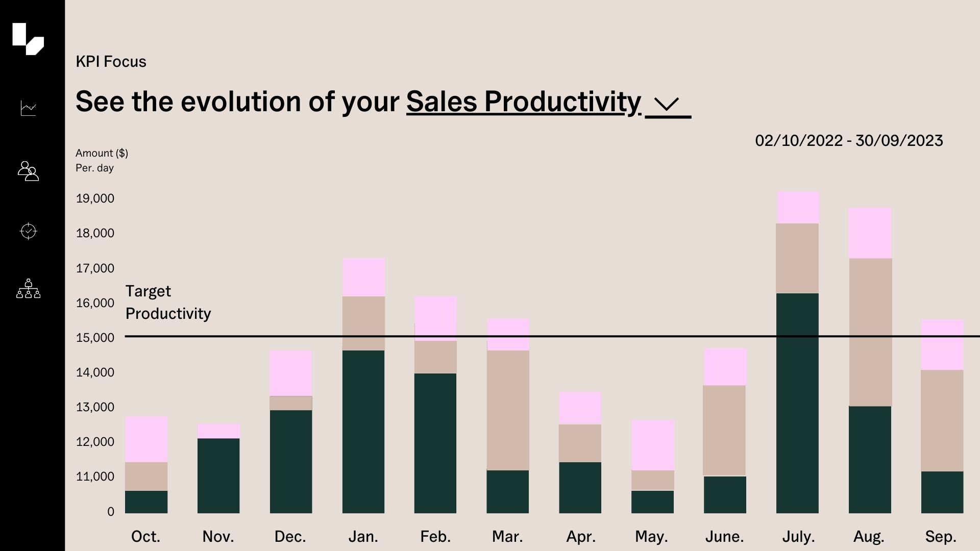Click the Target Productivity horizontal line
The image size is (980, 551).
click(561, 337)
